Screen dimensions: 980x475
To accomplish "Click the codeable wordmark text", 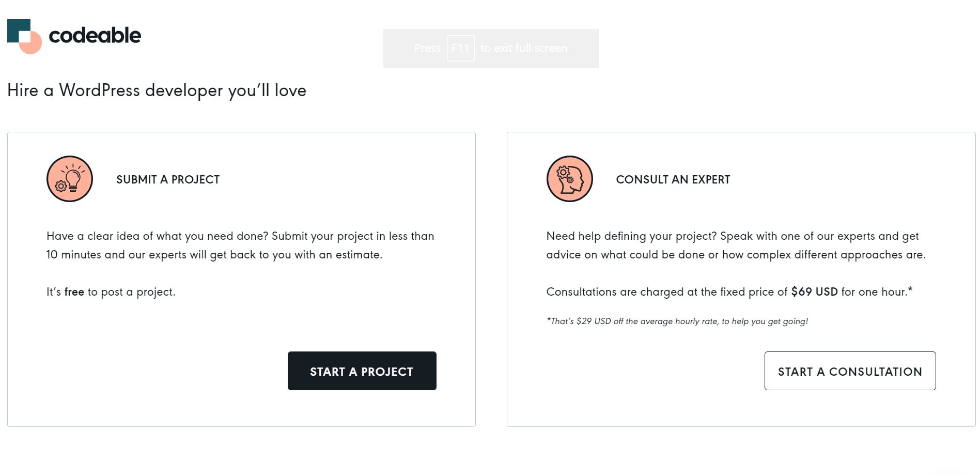I will (95, 35).
